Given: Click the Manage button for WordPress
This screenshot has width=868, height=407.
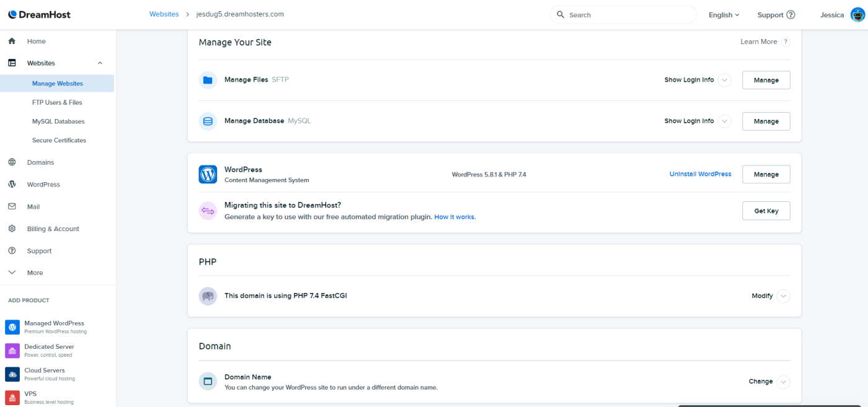Looking at the screenshot, I should pos(766,175).
